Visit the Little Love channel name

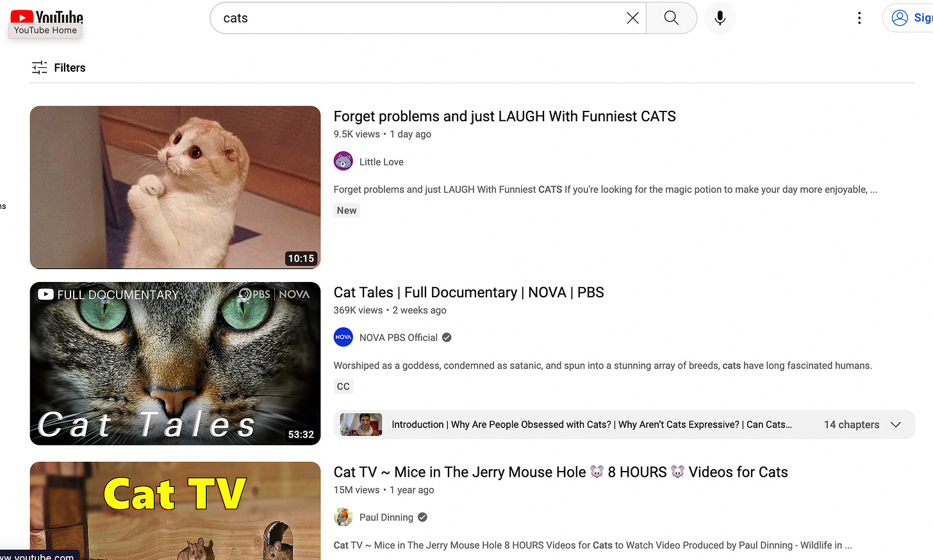(x=381, y=162)
